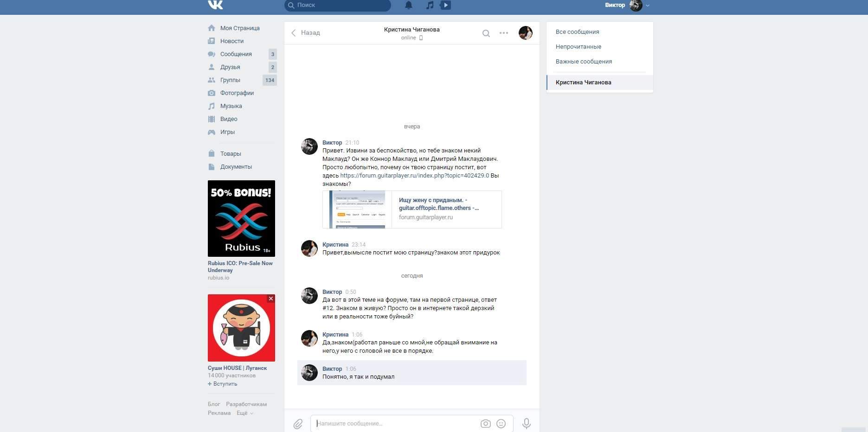Screen dimensions: 868x432
Task: Open Кристина Чиганова profile from chat header
Action: point(412,30)
